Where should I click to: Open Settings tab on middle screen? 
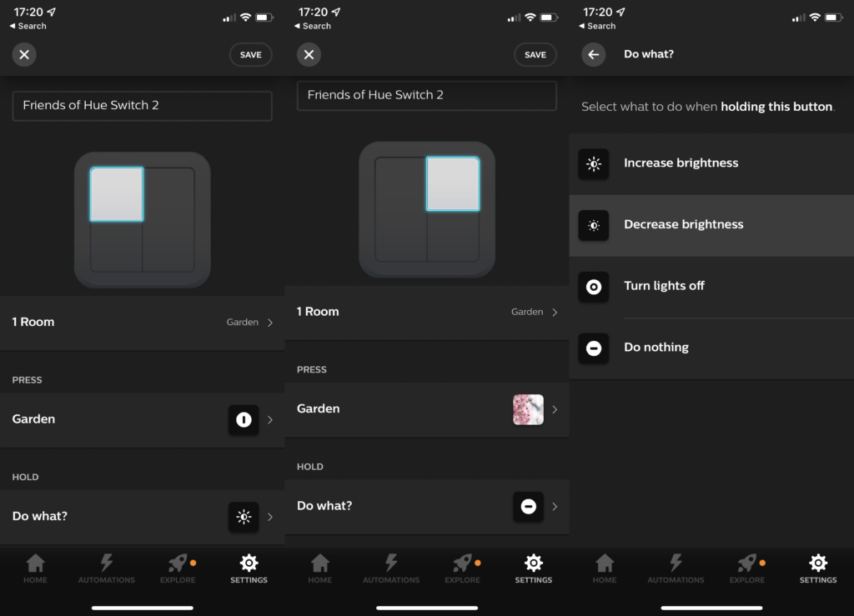point(534,568)
